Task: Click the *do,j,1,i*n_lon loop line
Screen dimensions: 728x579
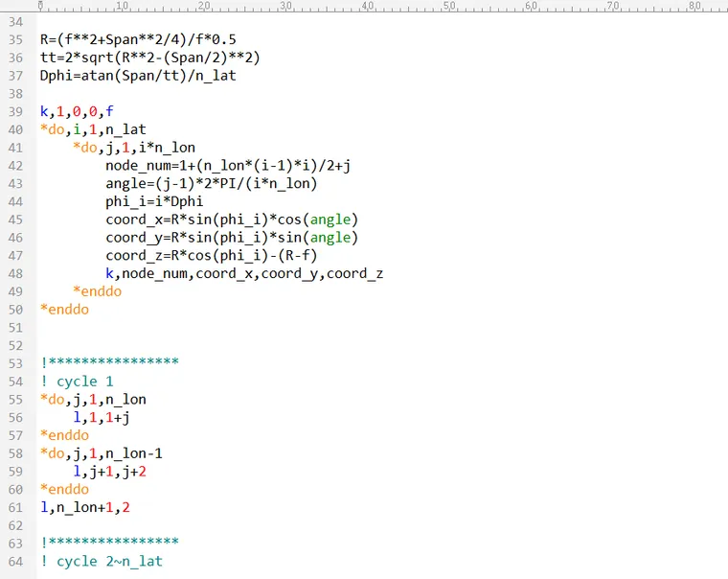Action: pyautogui.click(x=134, y=148)
